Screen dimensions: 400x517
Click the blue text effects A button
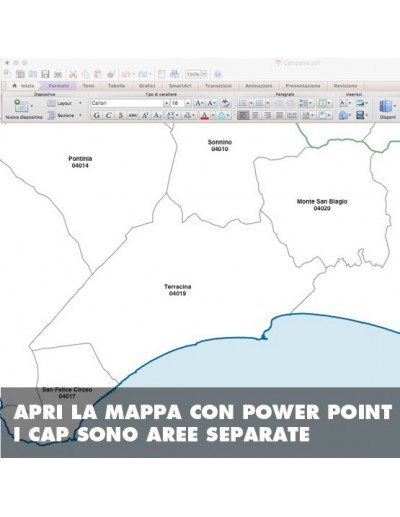tap(221, 115)
